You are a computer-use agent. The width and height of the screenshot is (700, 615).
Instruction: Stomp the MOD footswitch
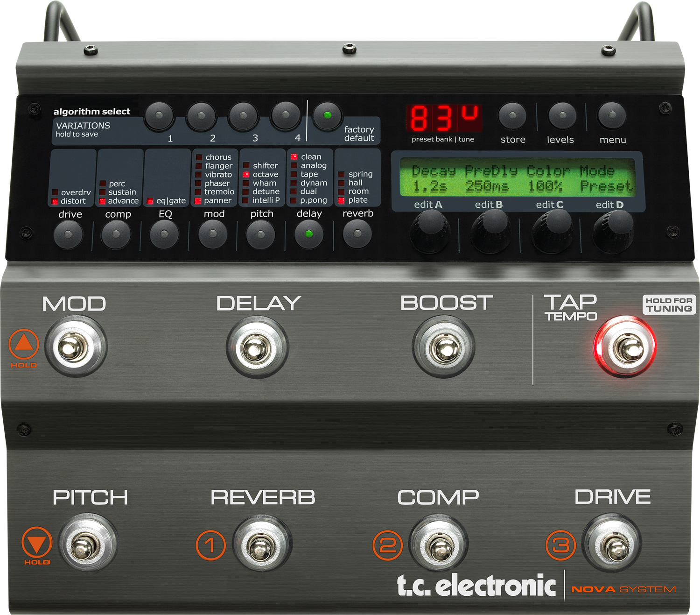[x=76, y=347]
